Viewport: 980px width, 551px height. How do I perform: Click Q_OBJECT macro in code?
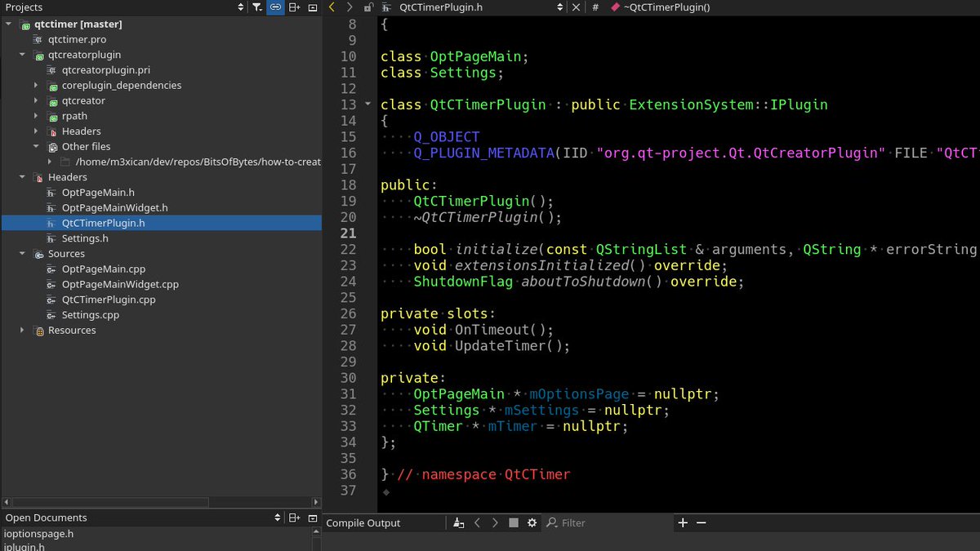(x=447, y=136)
